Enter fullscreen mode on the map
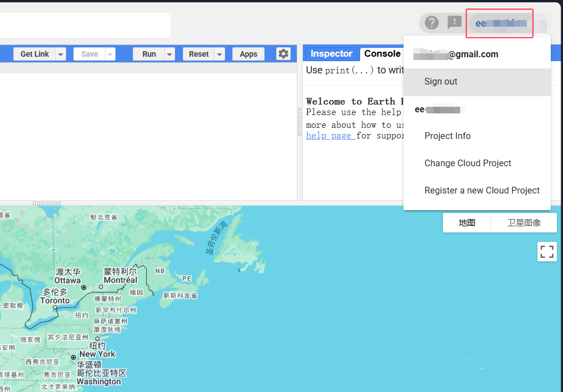The image size is (563, 392). point(546,251)
